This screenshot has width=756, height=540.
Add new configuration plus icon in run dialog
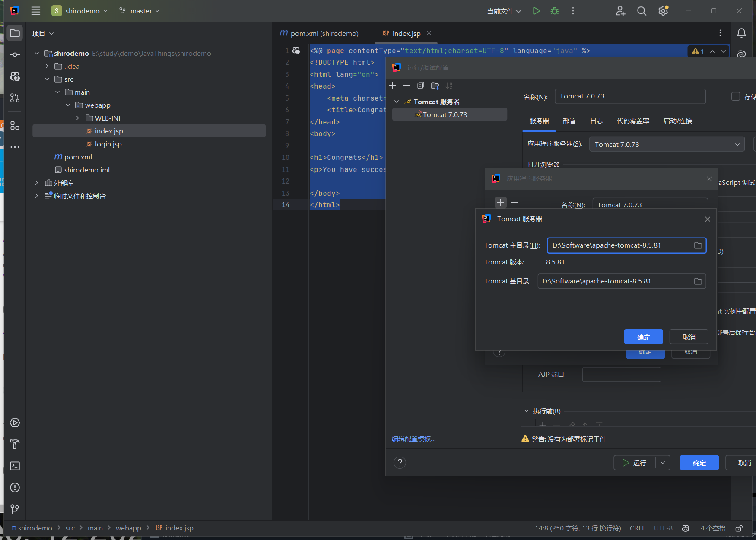pos(392,86)
